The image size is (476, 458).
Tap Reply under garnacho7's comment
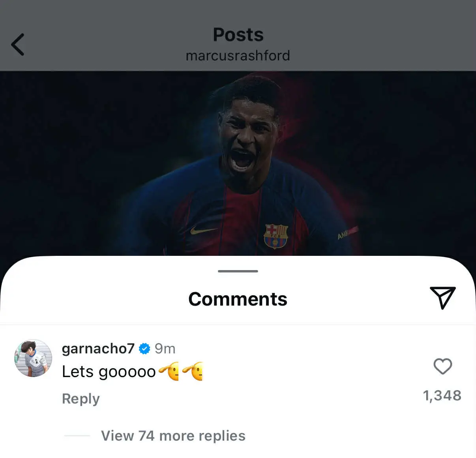pos(81,399)
